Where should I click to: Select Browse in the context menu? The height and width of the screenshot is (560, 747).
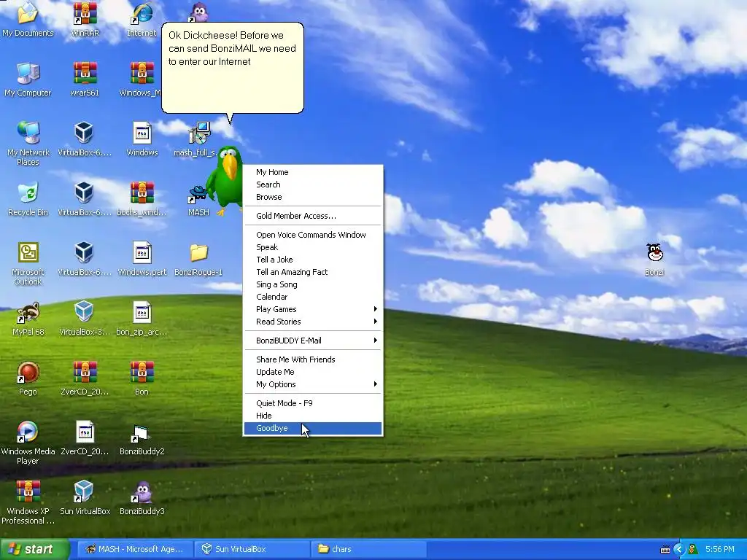pos(313,197)
